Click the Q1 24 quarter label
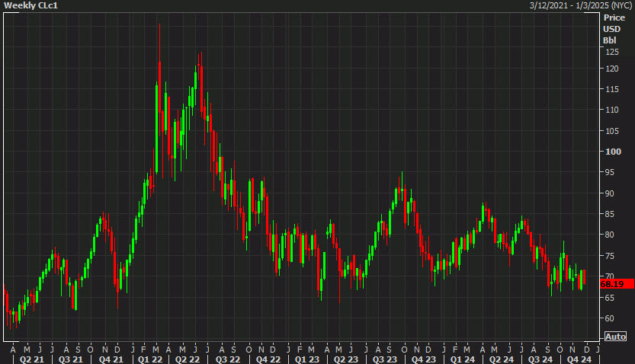Screen dimensions: 635x364 pos(463,359)
